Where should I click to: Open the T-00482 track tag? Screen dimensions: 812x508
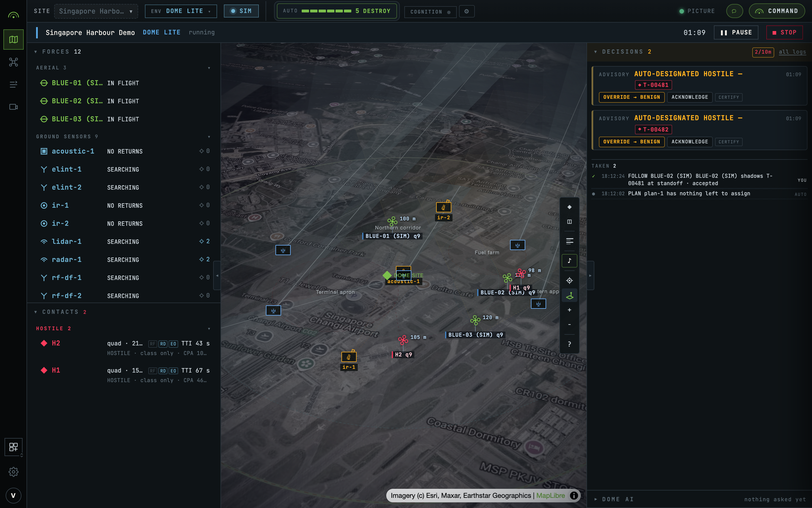pyautogui.click(x=653, y=130)
